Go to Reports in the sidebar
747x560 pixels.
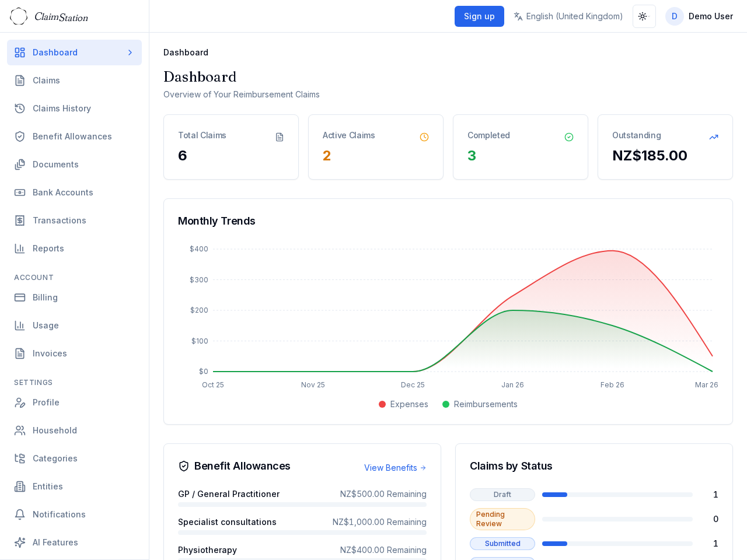tap(48, 249)
